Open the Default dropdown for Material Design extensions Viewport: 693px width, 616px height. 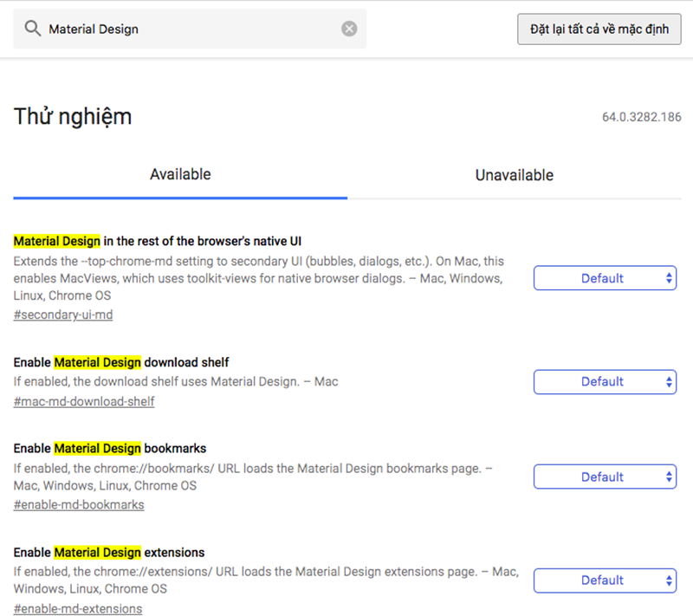coord(605,580)
